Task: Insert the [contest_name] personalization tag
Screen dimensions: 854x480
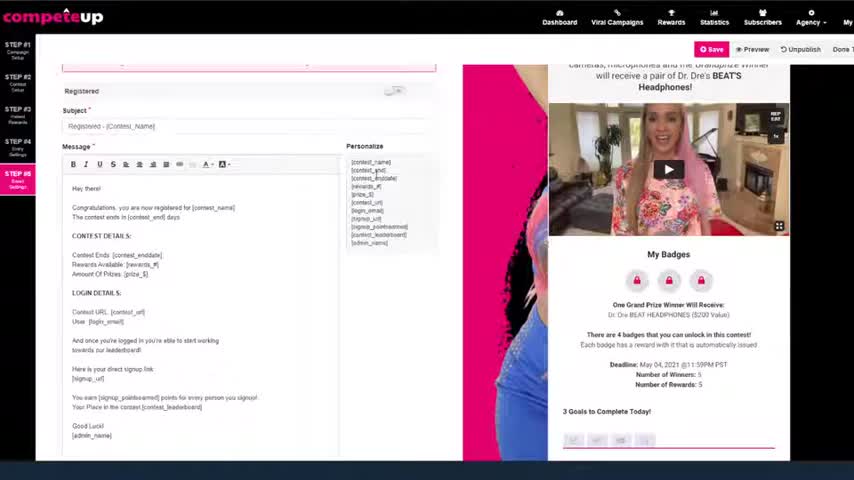Action: click(371, 162)
